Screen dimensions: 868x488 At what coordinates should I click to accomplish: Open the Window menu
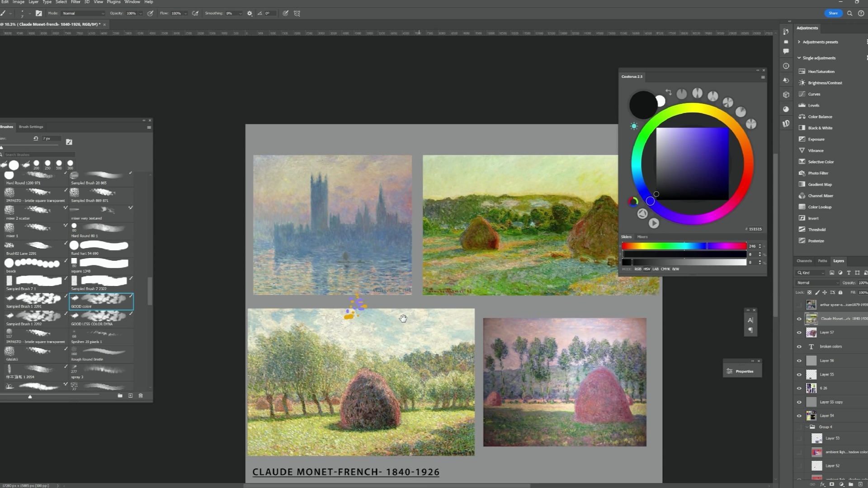(132, 2)
